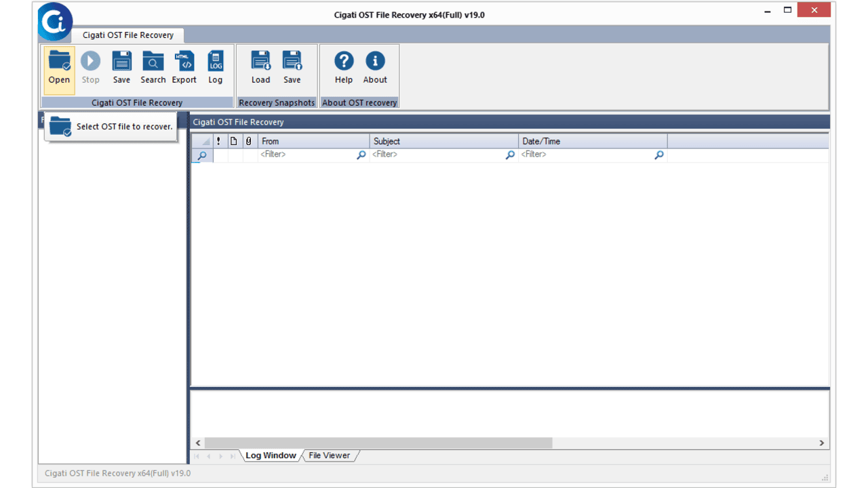868x488 pixels.
Task: Click the From filter magnifier icon
Action: (x=361, y=155)
